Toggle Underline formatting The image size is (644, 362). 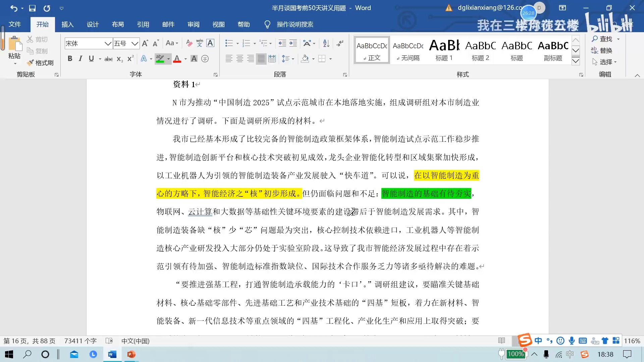(91, 59)
